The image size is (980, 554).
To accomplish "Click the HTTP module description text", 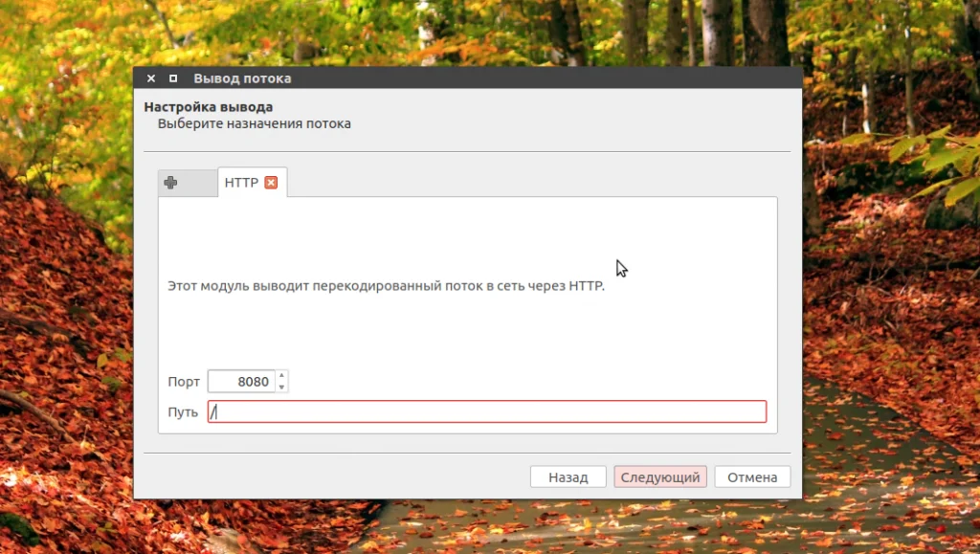I will click(x=387, y=286).
